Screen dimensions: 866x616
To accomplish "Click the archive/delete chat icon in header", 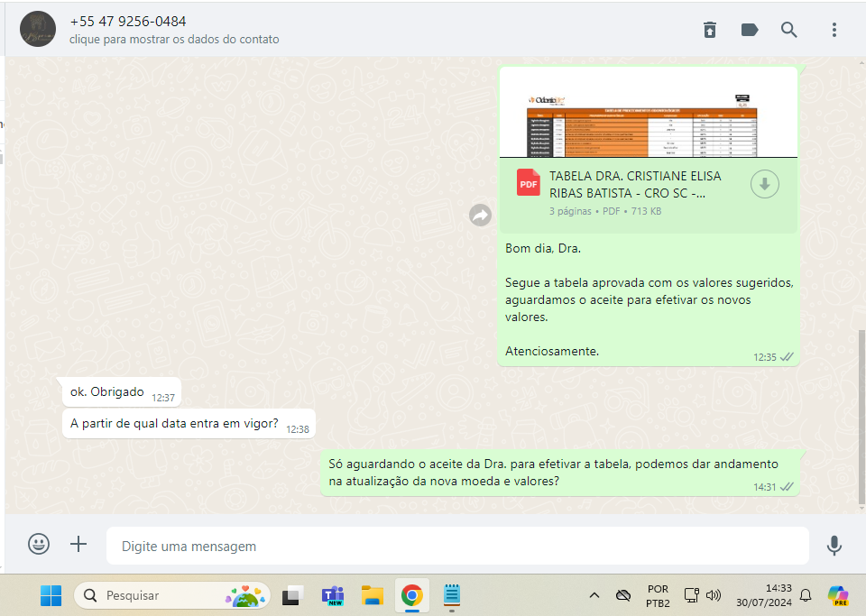I will (x=710, y=30).
